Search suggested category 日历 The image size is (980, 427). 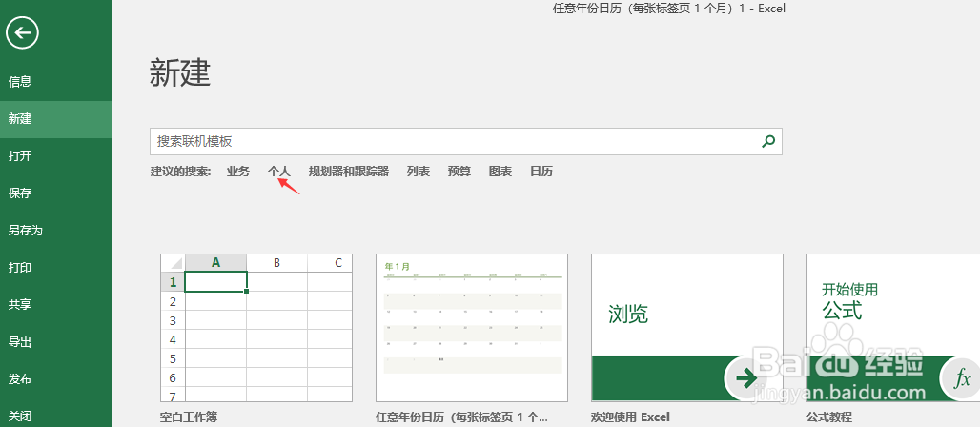click(541, 172)
